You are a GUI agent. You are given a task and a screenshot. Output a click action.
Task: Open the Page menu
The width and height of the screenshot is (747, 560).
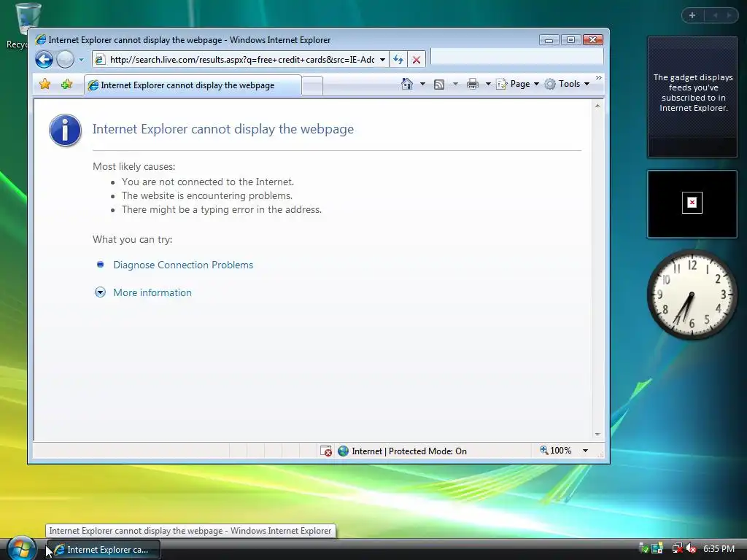coord(518,84)
